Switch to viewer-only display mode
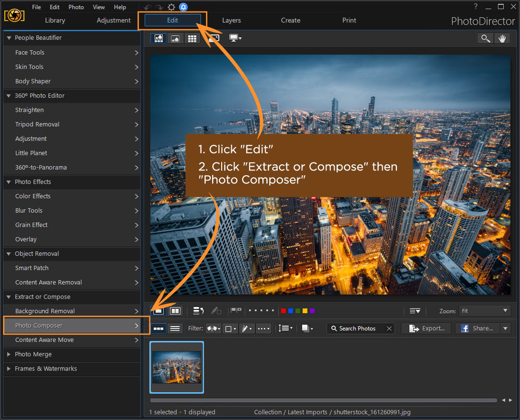Image resolution: width=520 pixels, height=420 pixels. pyautogui.click(x=175, y=39)
